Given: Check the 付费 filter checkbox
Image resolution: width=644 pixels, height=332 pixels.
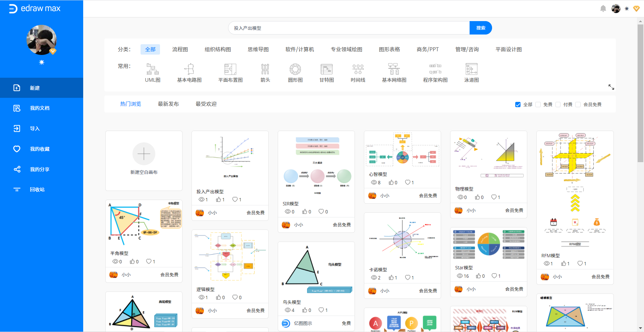Looking at the screenshot, I should (x=558, y=105).
